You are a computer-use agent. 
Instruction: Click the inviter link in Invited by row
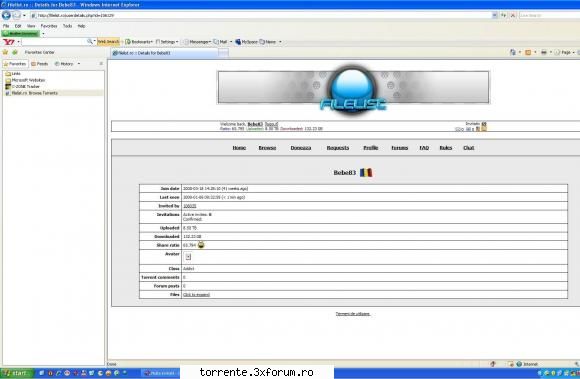pos(190,206)
